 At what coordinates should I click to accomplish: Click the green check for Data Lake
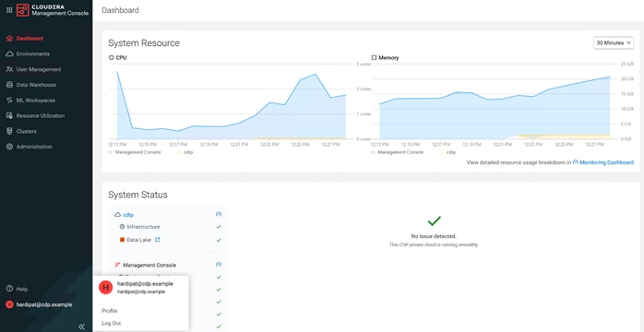click(x=219, y=240)
